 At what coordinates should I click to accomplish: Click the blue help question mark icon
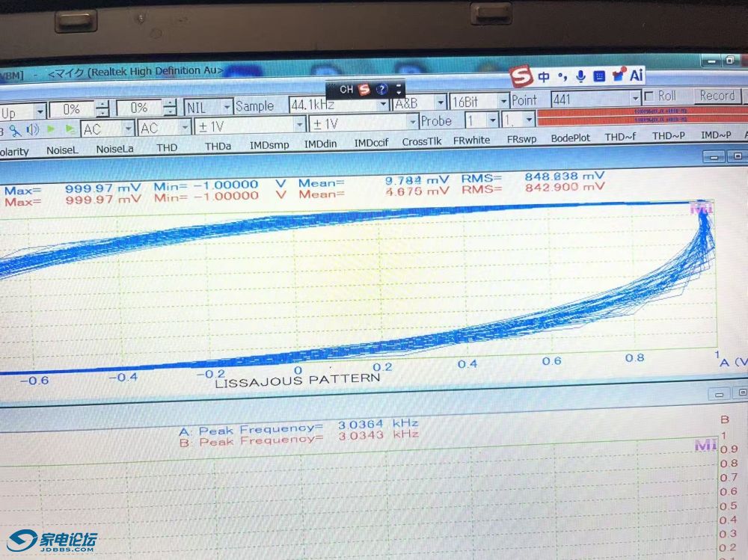point(381,89)
